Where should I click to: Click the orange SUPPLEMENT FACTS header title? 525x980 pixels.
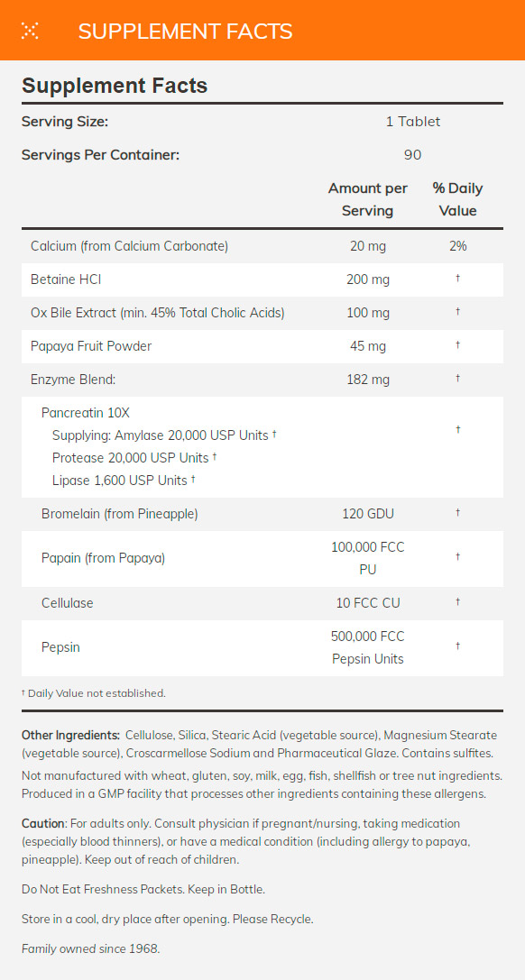point(185,32)
